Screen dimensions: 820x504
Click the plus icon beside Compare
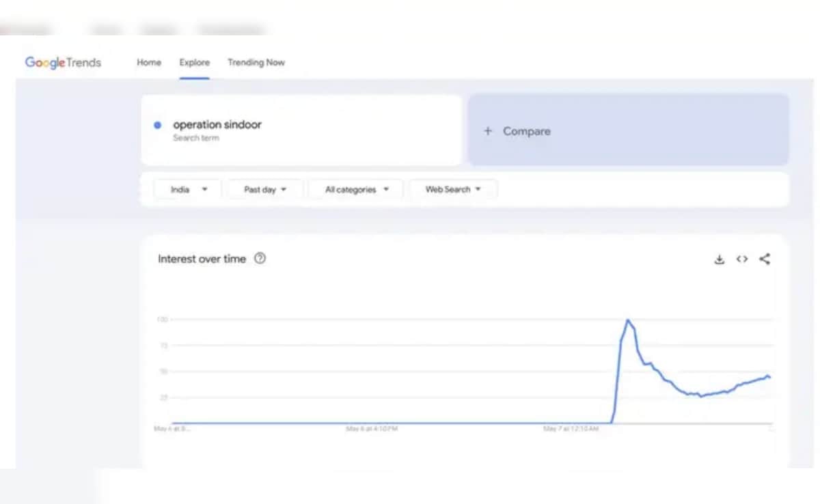[x=488, y=131]
